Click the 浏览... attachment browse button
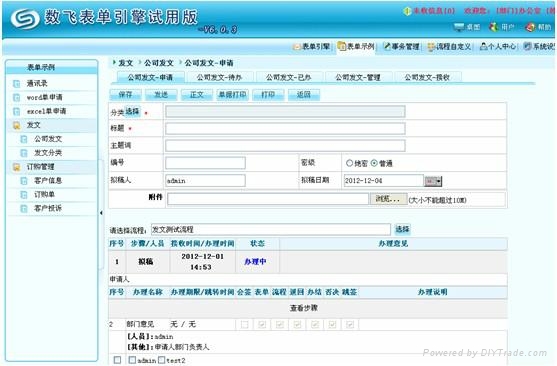557x366 pixels. coord(388,199)
